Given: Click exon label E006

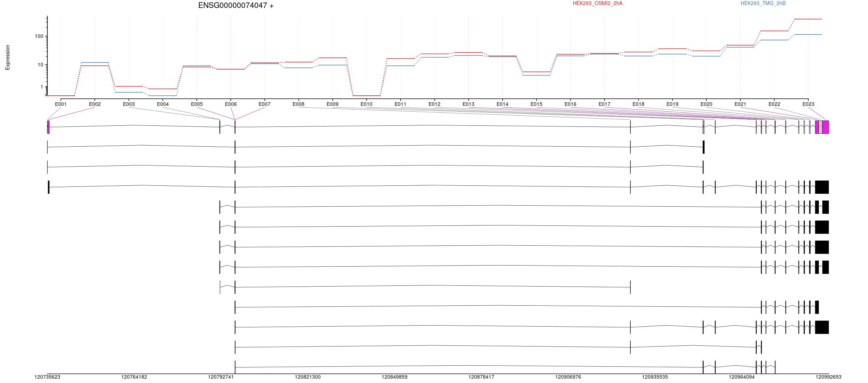Looking at the screenshot, I should click(x=231, y=104).
